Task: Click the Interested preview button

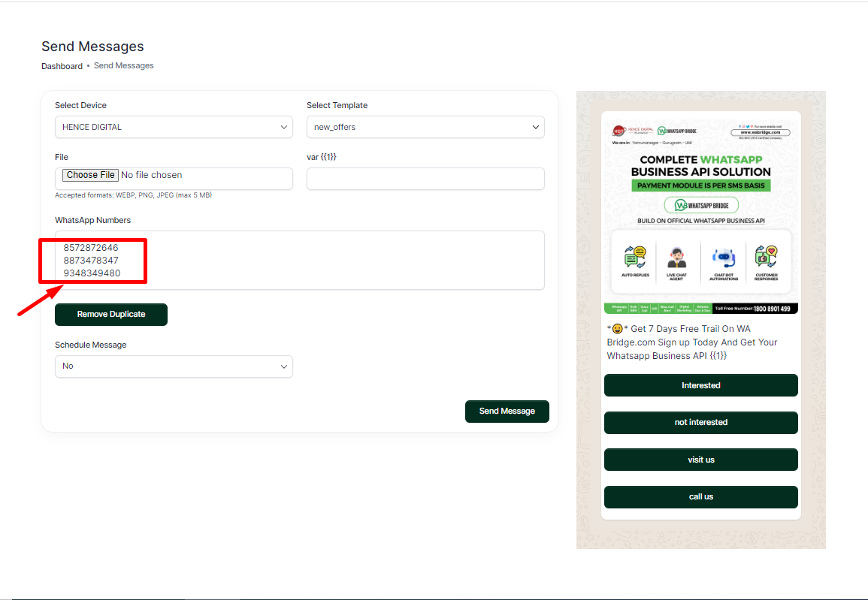Action: coord(701,385)
